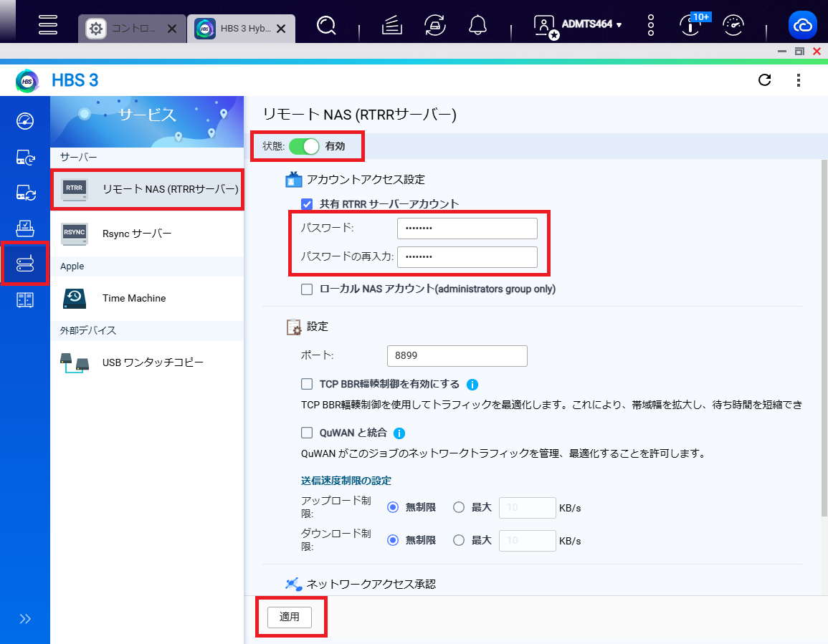The height and width of the screenshot is (644, 828).
Task: Select Time Machine in service list
Action: click(x=148, y=298)
